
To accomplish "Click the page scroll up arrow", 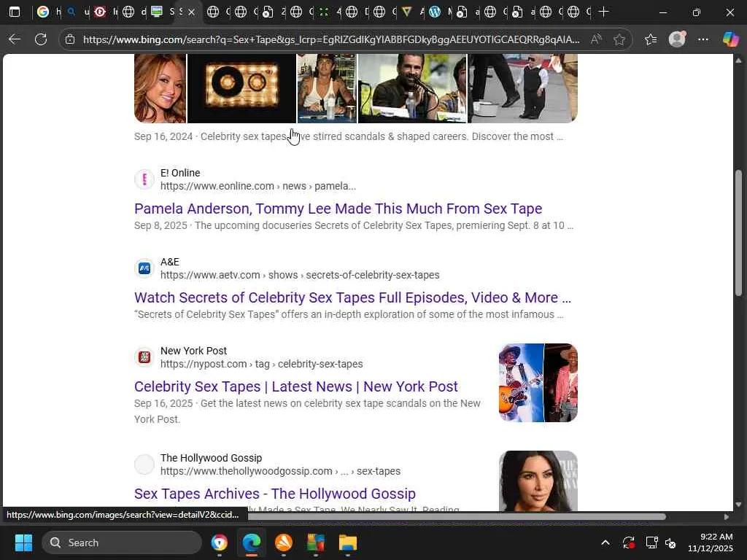I will coord(738,61).
